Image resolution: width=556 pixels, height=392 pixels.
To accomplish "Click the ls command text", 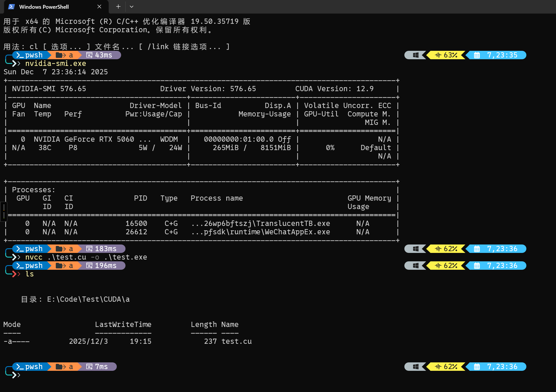I will (x=30, y=274).
